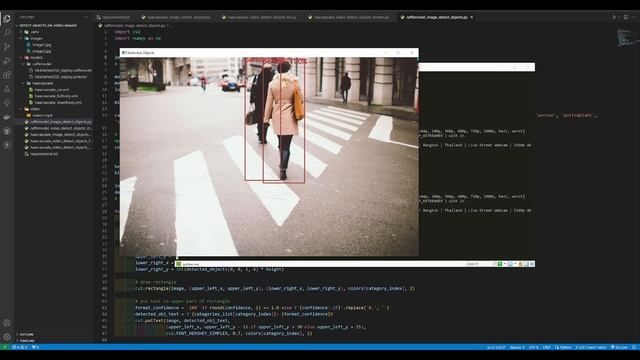Open the editor More Actions ellipsis
The width and height of the screenshot is (640, 360).
[x=634, y=17]
